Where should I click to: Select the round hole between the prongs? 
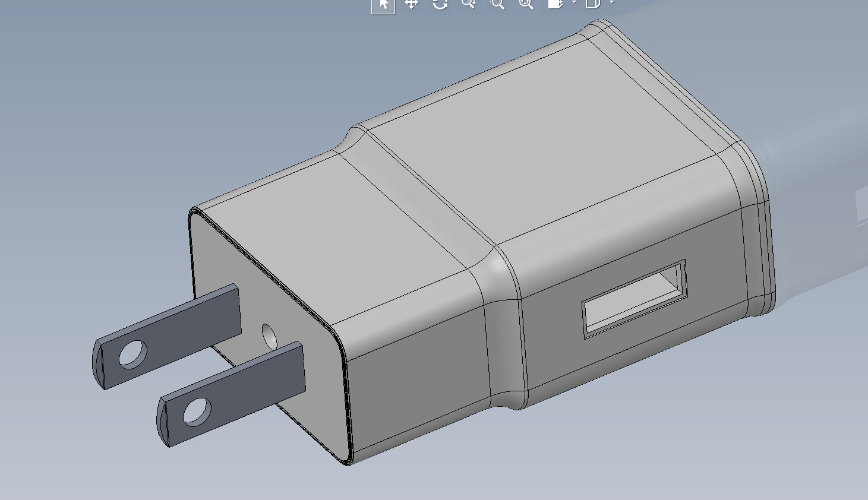click(x=269, y=337)
